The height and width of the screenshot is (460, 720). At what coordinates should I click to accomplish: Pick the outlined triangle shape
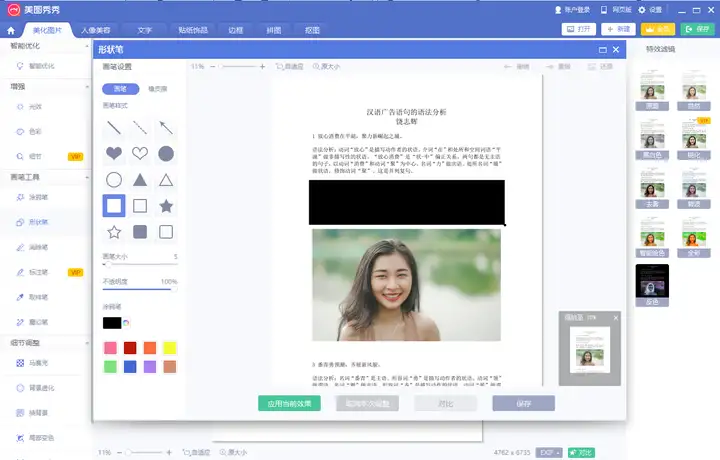(x=166, y=180)
